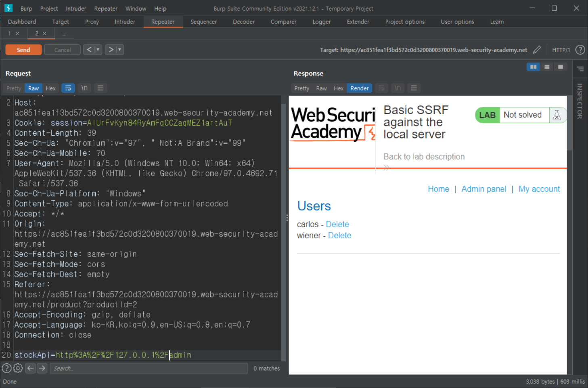Go back in request history
Image resolution: width=588 pixels, height=388 pixels.
pyautogui.click(x=89, y=50)
